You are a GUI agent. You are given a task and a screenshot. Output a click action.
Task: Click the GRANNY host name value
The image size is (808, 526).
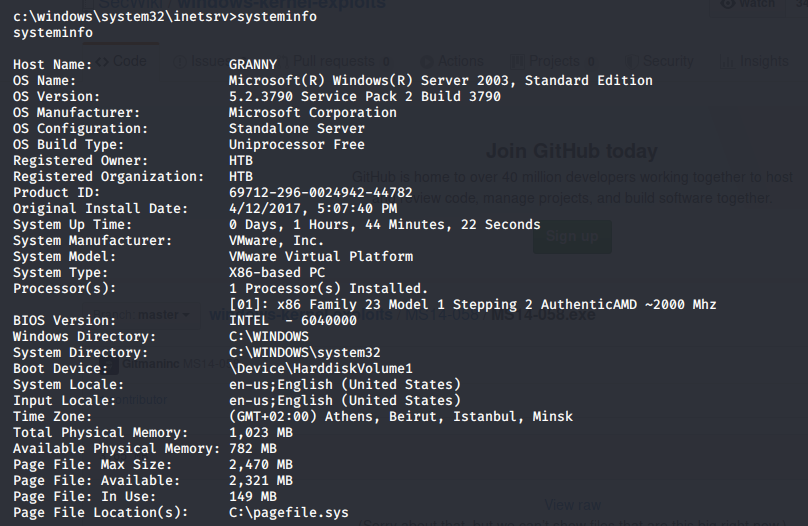pos(253,65)
